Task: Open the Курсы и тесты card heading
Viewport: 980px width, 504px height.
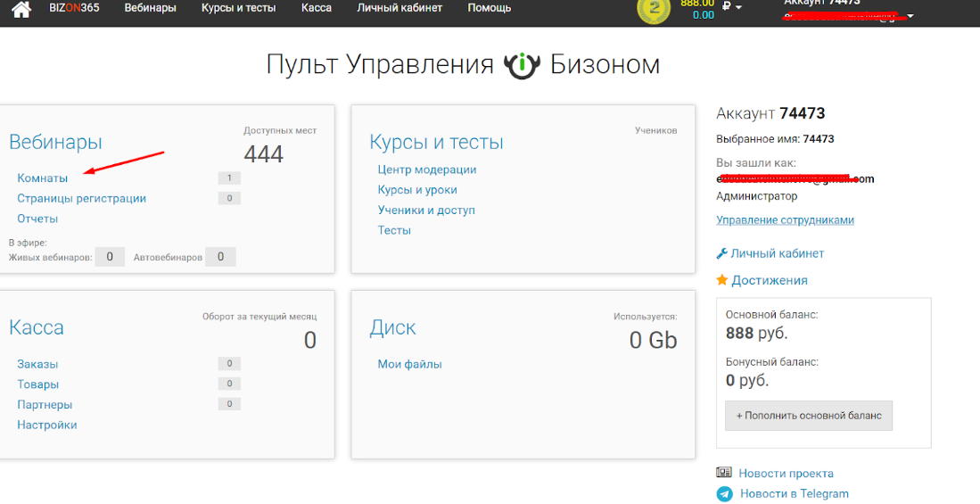Action: [x=436, y=142]
